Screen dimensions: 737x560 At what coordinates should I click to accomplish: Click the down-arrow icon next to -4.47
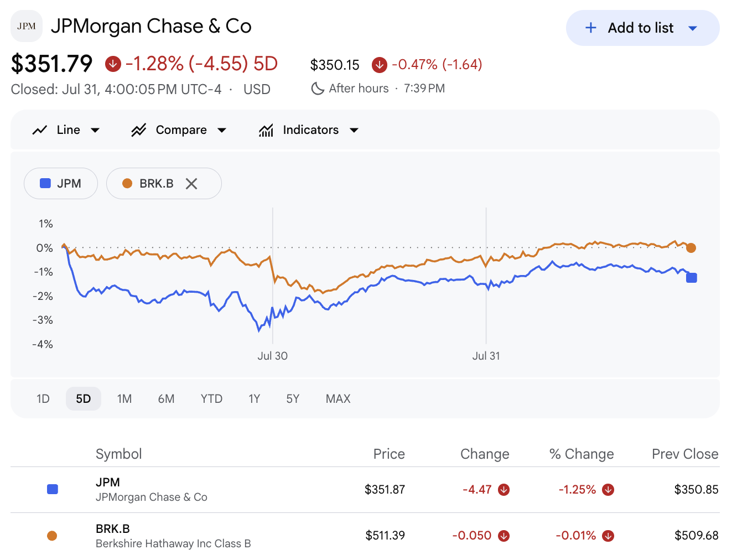coord(504,490)
